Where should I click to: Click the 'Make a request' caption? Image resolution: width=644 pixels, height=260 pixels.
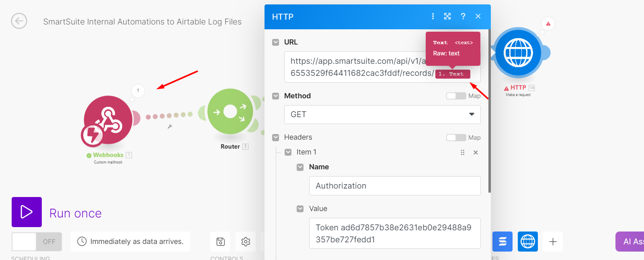click(x=518, y=95)
